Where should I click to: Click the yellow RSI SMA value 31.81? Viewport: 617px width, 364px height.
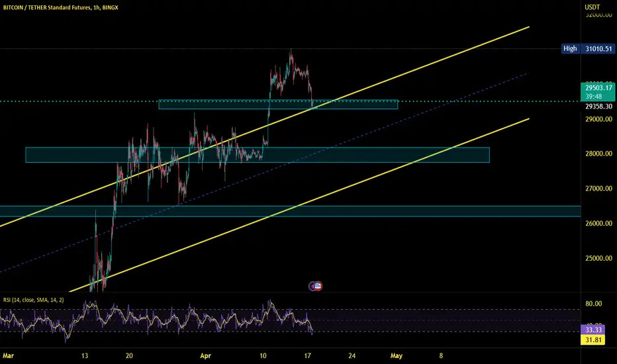pyautogui.click(x=593, y=340)
